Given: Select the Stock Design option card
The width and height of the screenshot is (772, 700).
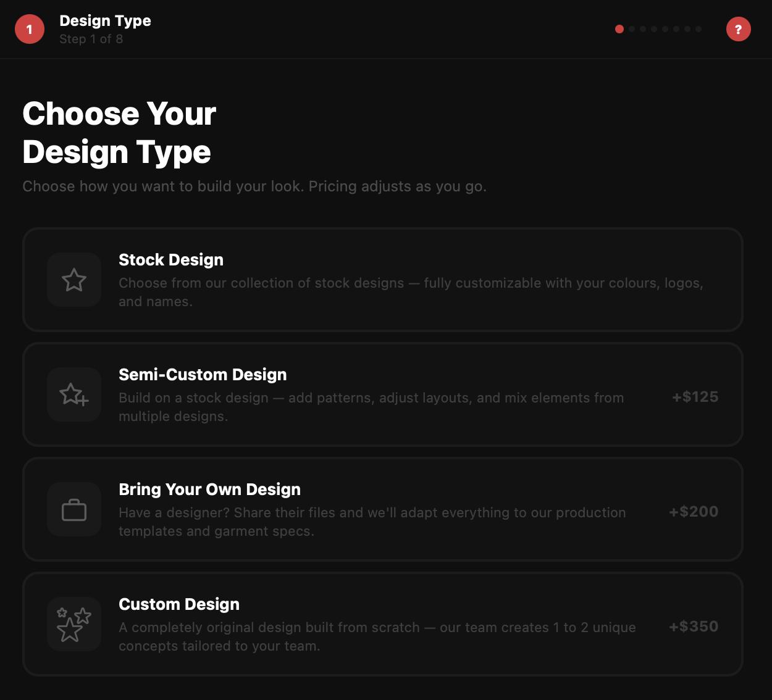Looking at the screenshot, I should [383, 280].
